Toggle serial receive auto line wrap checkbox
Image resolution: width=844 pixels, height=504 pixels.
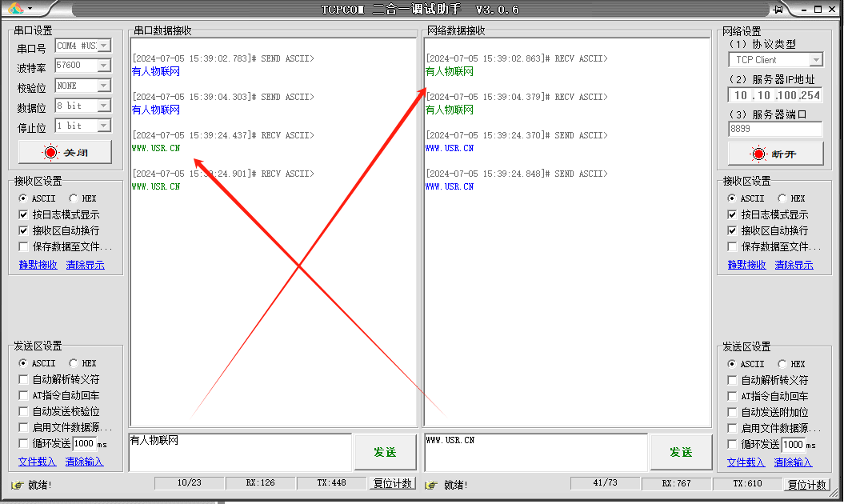(23, 230)
